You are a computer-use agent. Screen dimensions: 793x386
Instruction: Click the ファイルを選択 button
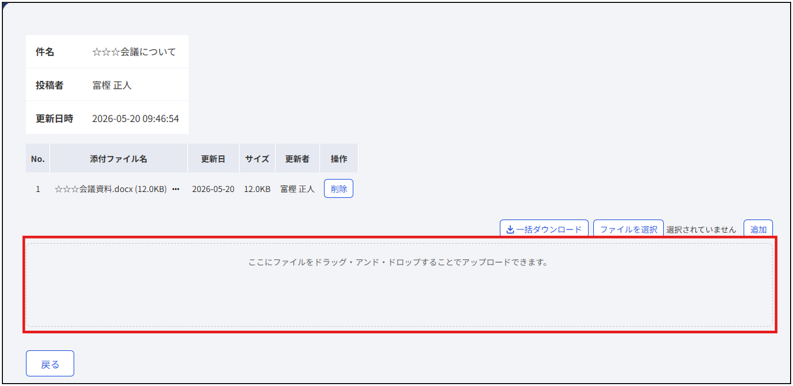[x=628, y=229]
